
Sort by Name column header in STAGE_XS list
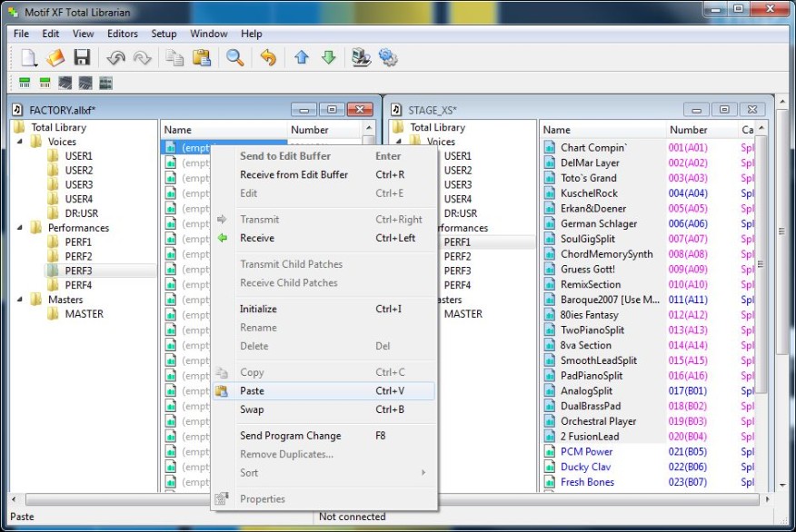[x=602, y=130]
